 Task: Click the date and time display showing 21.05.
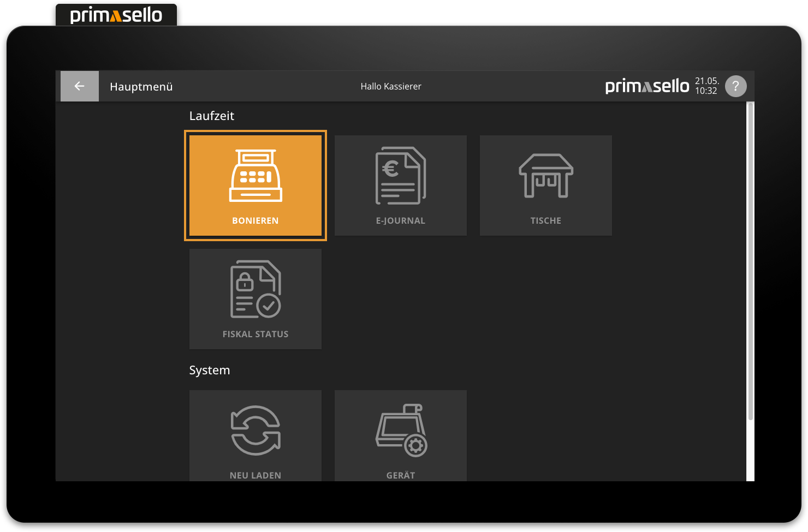click(707, 86)
